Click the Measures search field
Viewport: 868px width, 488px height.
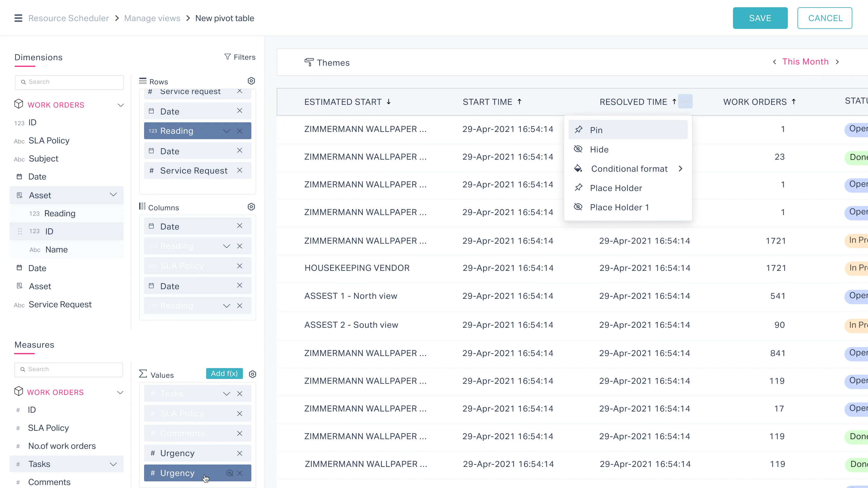68,369
